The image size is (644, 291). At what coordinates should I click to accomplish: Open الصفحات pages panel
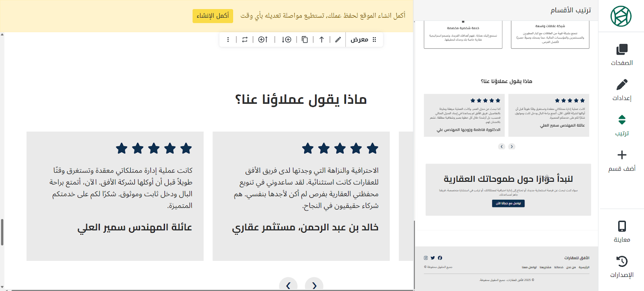tap(621, 55)
